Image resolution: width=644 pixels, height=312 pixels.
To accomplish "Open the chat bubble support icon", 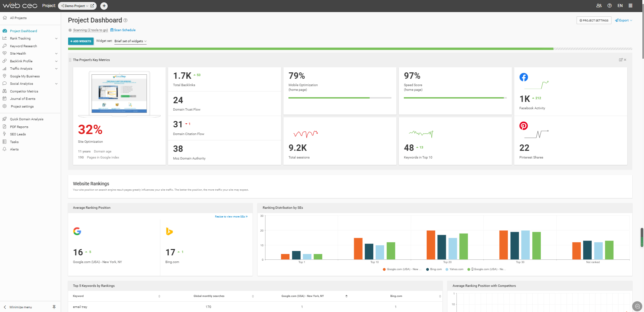I will [x=637, y=306].
